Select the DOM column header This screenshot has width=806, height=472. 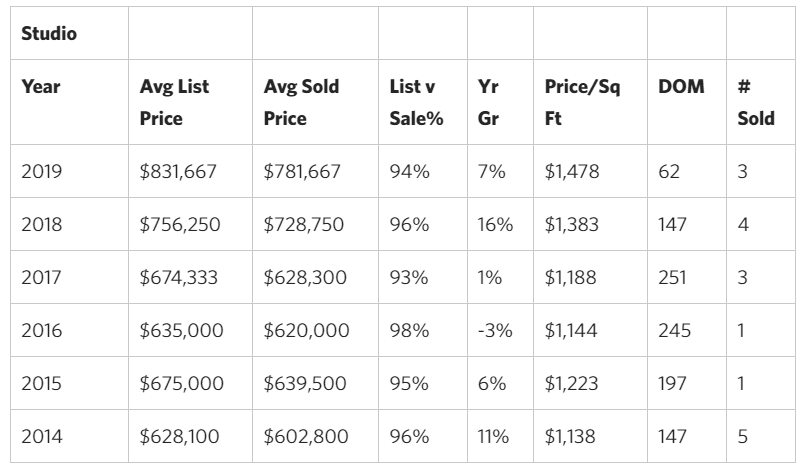point(681,87)
